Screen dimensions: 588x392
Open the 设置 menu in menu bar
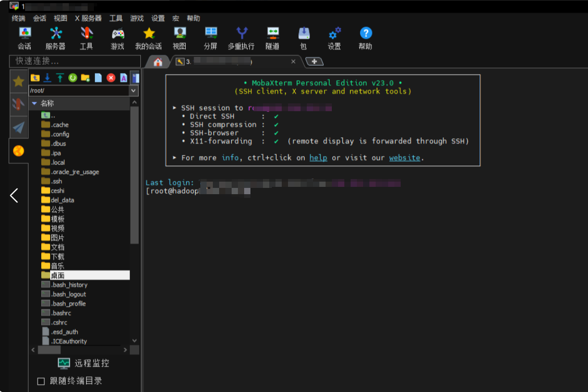coord(158,18)
